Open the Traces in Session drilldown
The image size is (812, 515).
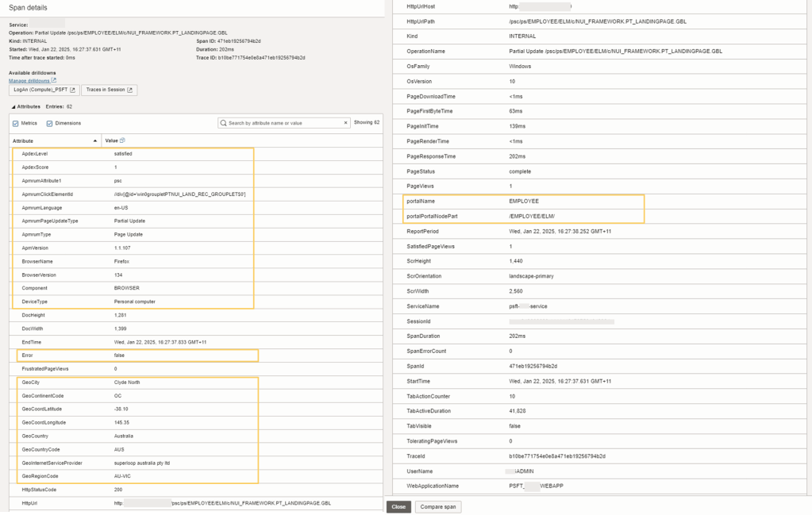click(x=109, y=90)
